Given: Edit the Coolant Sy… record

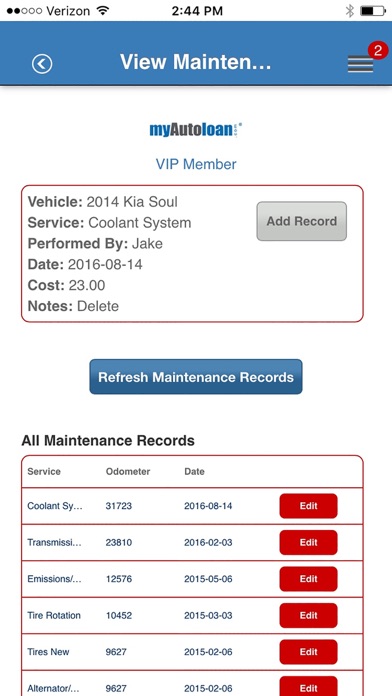Looking at the screenshot, I should 309,506.
